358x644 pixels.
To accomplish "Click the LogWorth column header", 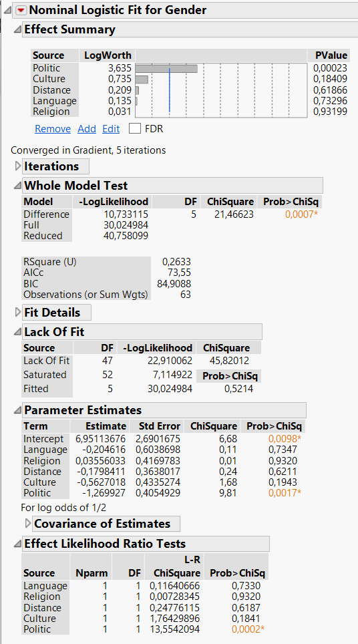I will click(108, 55).
